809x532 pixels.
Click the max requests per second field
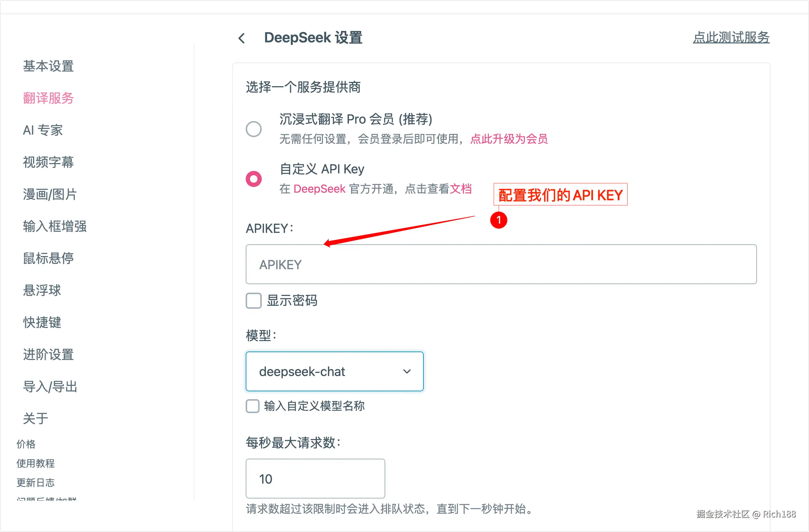[315, 479]
